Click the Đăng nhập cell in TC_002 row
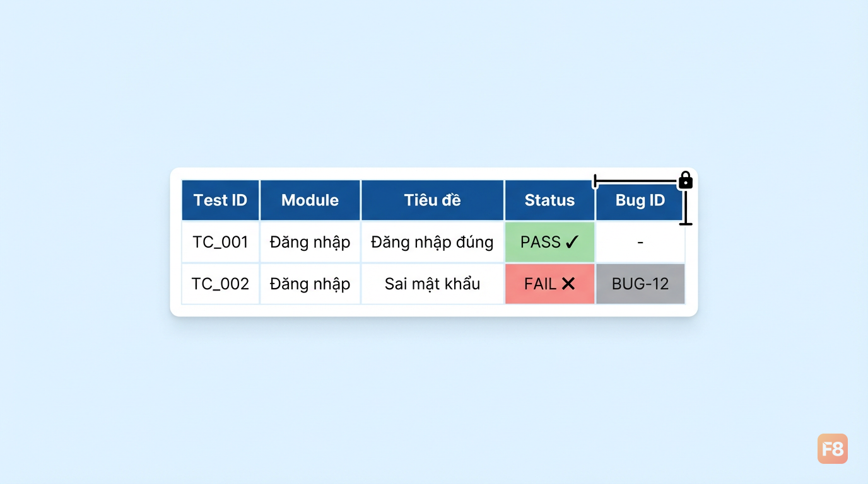 310,284
